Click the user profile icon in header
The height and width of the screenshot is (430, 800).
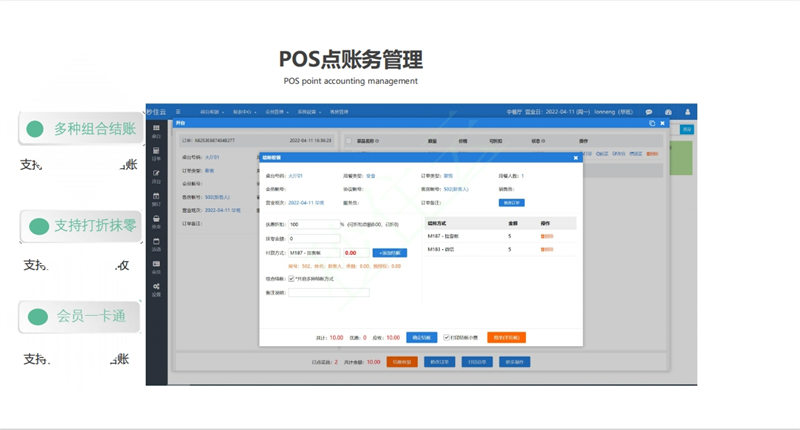coord(687,112)
